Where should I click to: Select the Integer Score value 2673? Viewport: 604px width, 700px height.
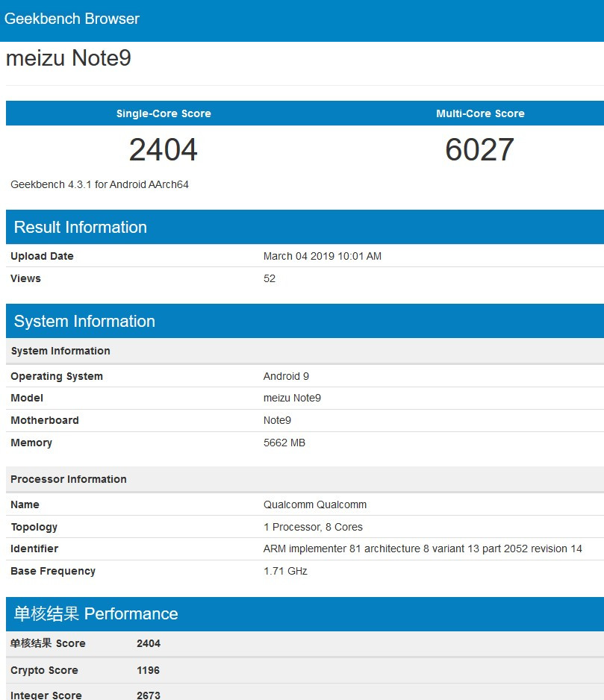pyautogui.click(x=149, y=695)
